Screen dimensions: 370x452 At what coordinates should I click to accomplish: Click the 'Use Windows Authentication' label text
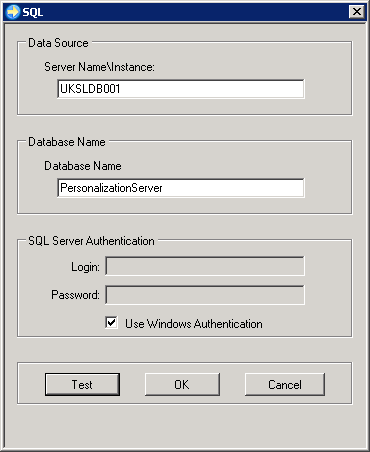(x=194, y=324)
